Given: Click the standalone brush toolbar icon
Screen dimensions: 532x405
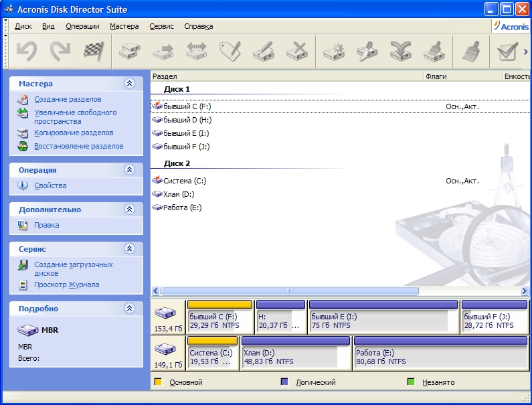Looking at the screenshot, I should click(471, 52).
